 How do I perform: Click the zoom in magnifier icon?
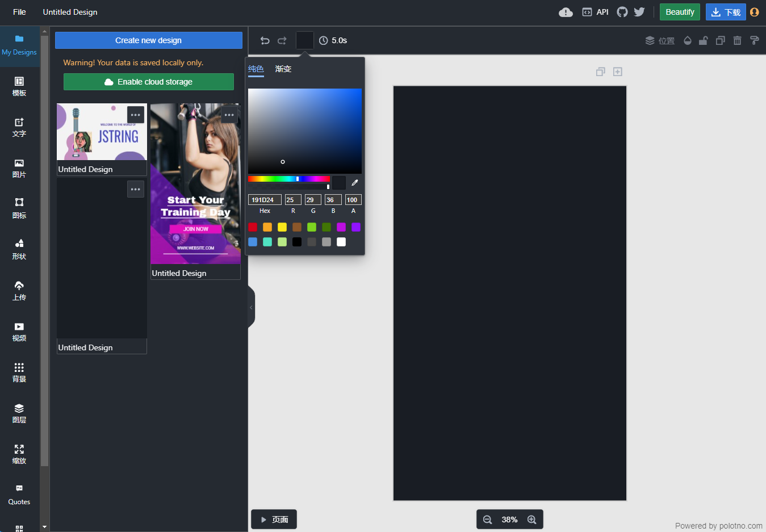pyautogui.click(x=532, y=520)
